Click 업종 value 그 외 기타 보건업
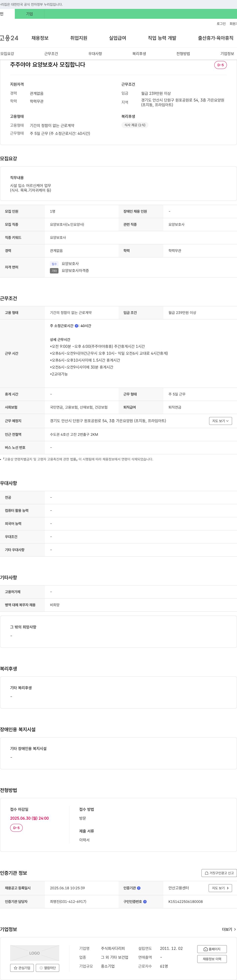The width and height of the screenshot is (237, 980). [115, 957]
